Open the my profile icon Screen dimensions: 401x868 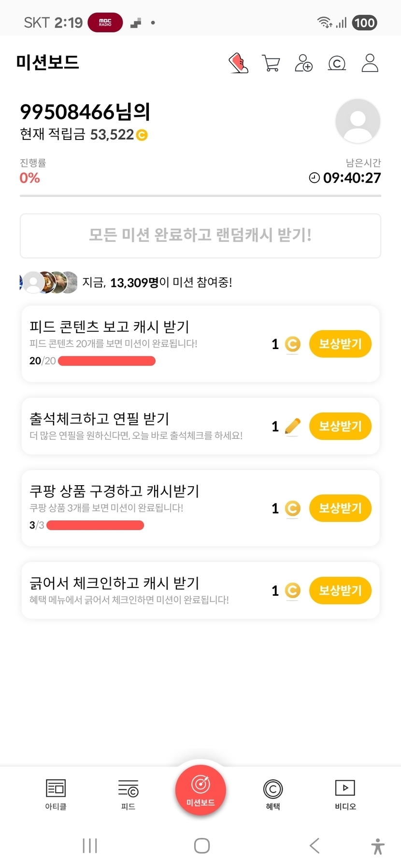pyautogui.click(x=370, y=63)
